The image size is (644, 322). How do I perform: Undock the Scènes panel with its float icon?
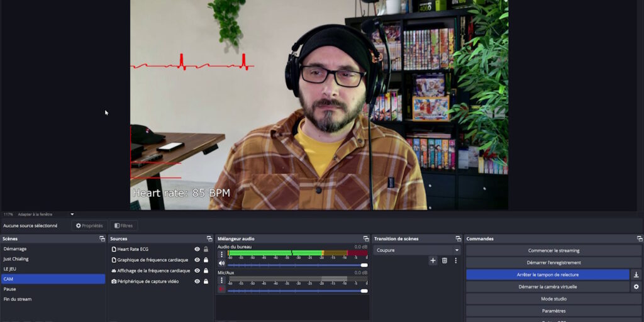[102, 238]
